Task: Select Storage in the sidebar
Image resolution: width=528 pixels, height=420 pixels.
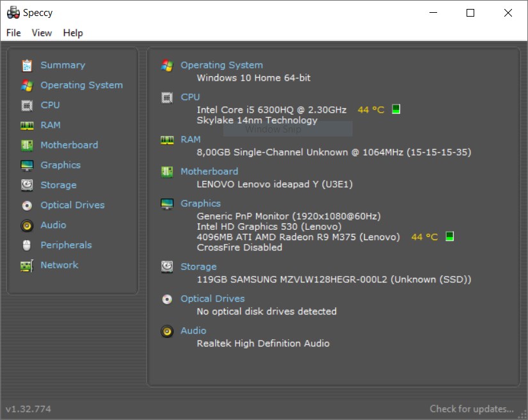Action: tap(59, 185)
